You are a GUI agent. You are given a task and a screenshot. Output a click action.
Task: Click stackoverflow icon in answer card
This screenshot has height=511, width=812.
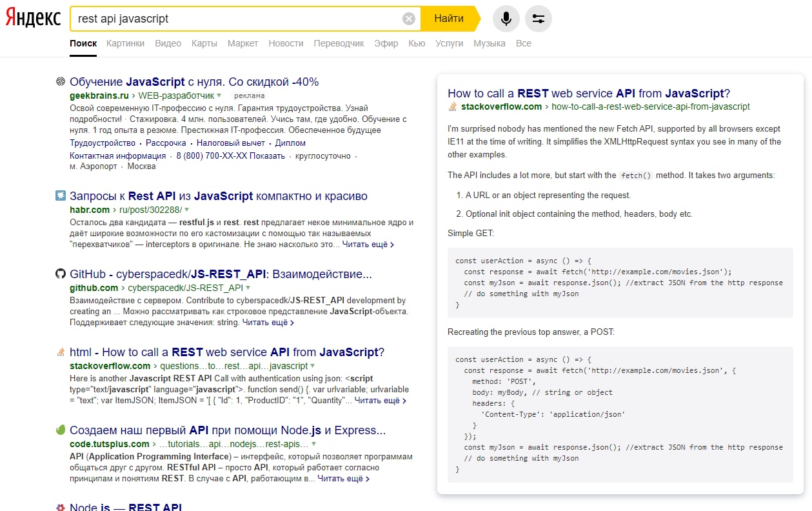click(x=452, y=107)
